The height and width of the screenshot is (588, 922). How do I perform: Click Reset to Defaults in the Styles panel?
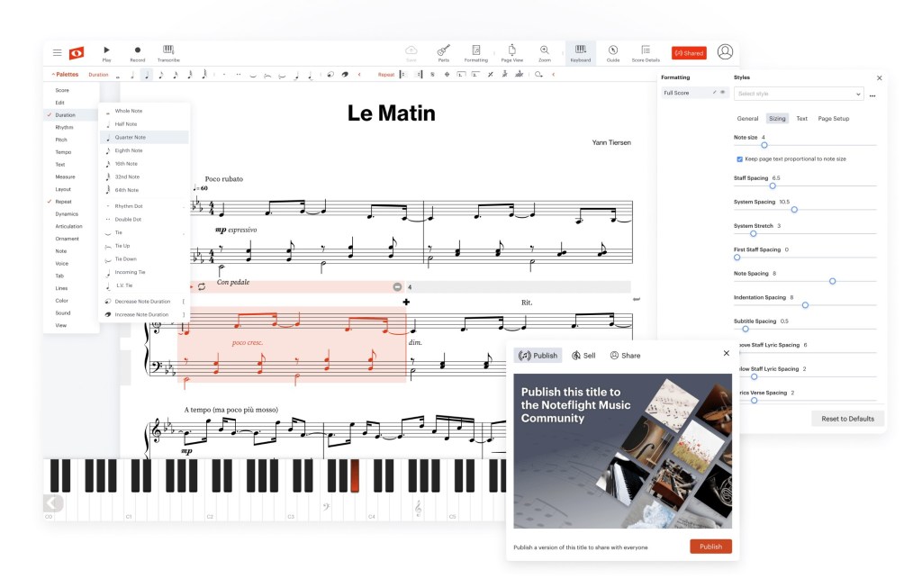click(x=846, y=419)
